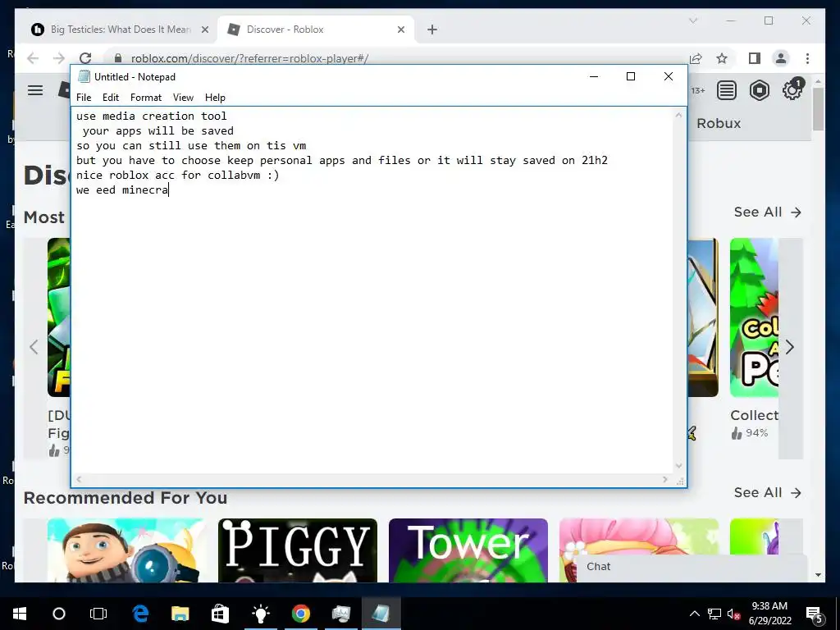This screenshot has width=840, height=630.
Task: Open Notepad Help menu
Action: click(x=215, y=98)
